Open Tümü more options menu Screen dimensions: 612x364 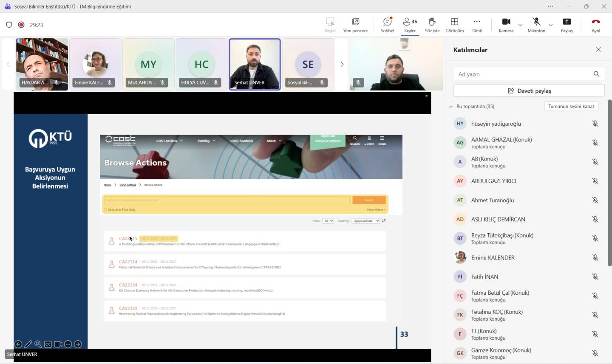click(477, 25)
